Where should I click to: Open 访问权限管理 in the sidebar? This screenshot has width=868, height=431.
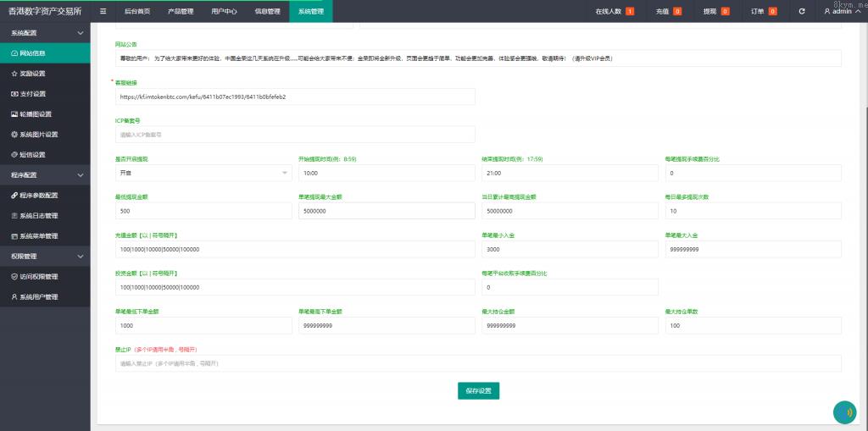pos(38,277)
